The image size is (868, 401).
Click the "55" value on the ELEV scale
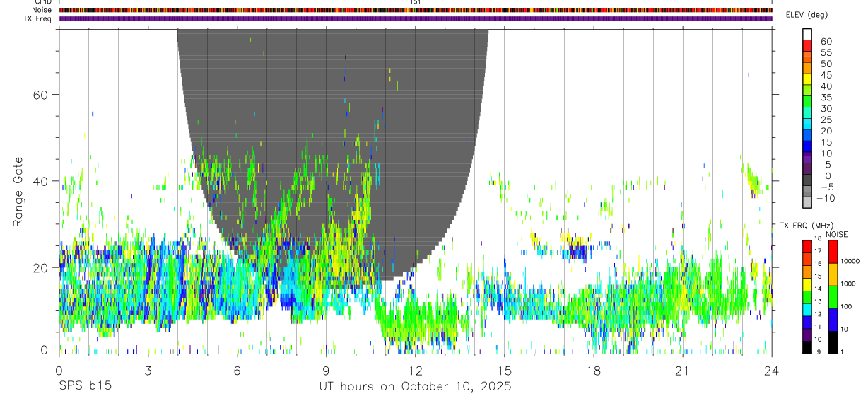[825, 52]
